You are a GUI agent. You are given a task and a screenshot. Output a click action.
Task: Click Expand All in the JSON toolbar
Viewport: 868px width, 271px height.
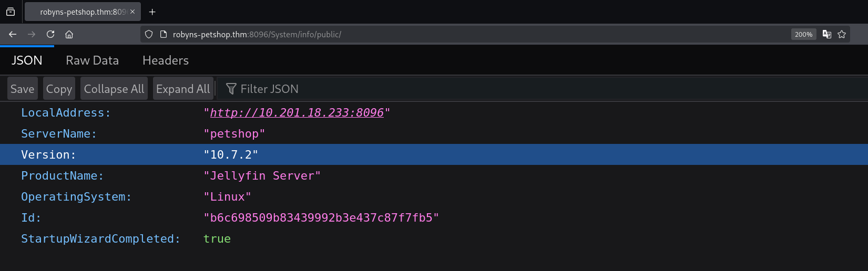tap(182, 89)
